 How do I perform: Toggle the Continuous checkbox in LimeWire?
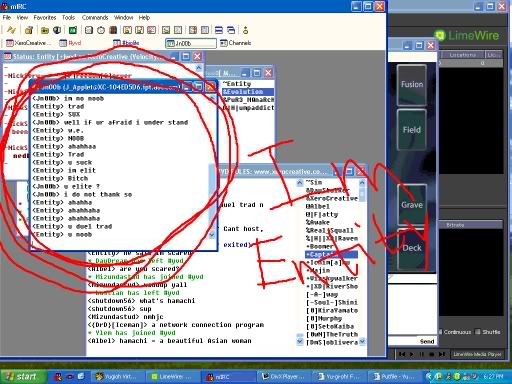coord(440,332)
